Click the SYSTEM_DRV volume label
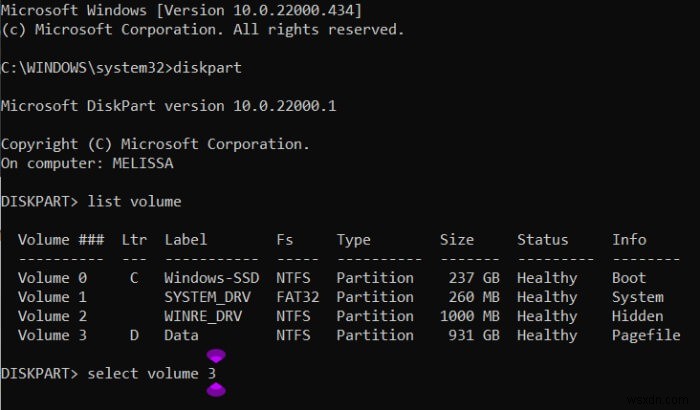 coord(207,297)
